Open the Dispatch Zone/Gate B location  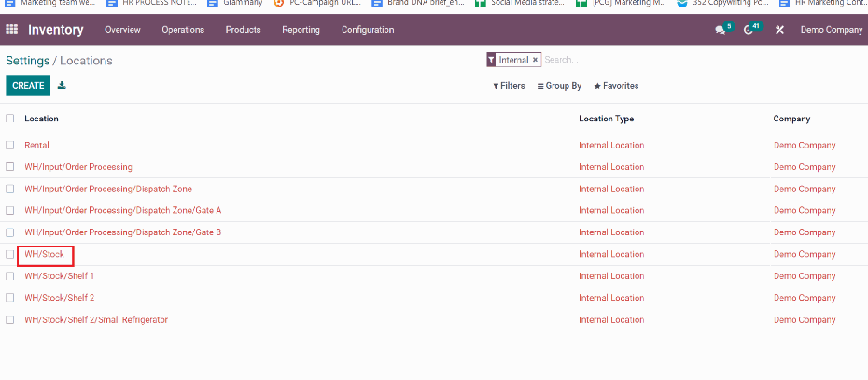pos(123,232)
